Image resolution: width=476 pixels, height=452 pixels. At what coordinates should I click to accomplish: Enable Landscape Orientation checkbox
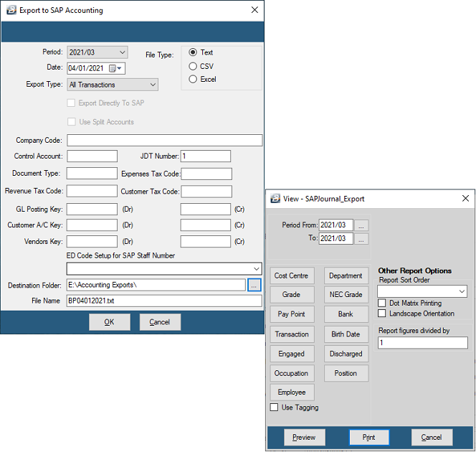click(x=381, y=314)
